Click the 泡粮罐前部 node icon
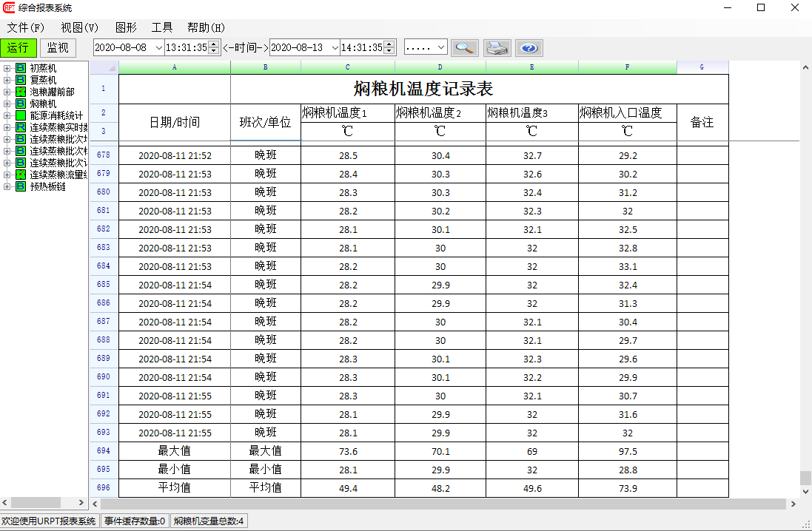812x531 pixels. pyautogui.click(x=21, y=92)
